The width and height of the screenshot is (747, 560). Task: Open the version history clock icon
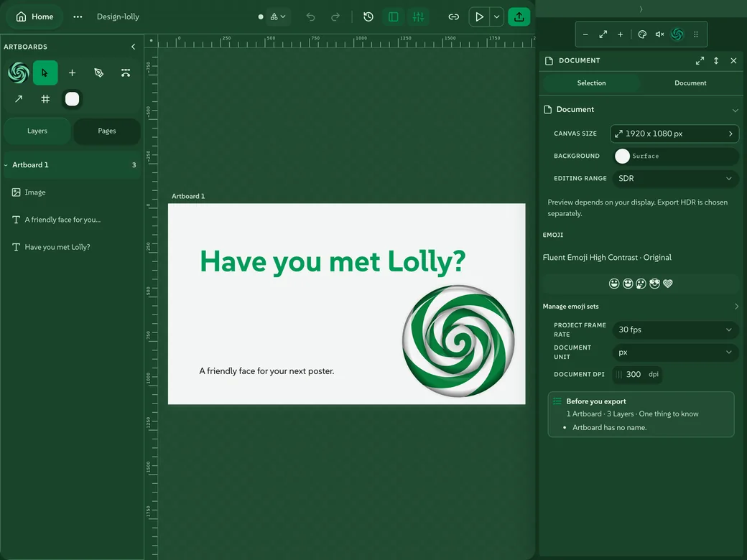pyautogui.click(x=368, y=17)
